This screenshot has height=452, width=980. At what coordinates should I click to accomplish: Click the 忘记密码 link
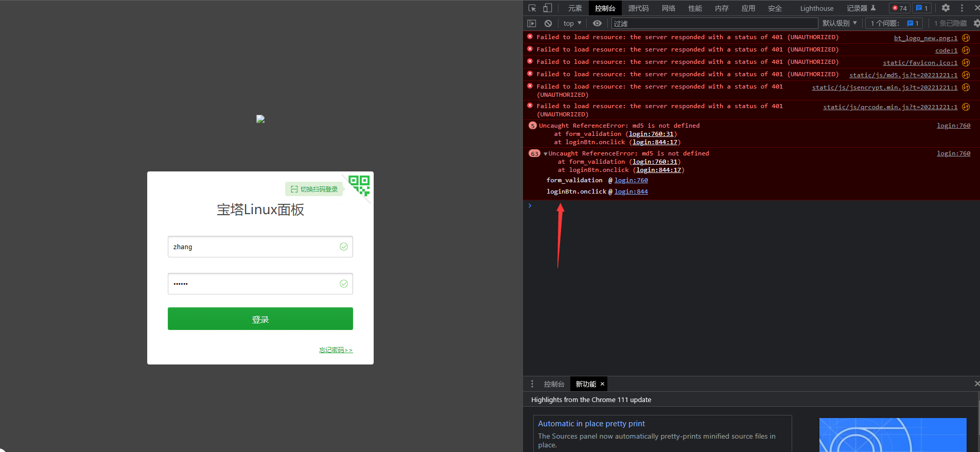336,350
